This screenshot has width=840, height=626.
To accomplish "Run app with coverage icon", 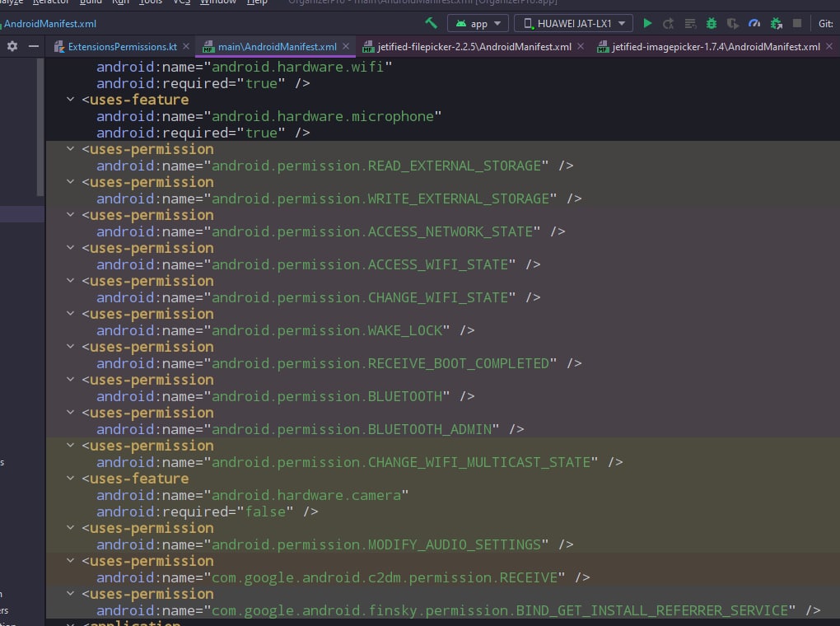I will 732,24.
